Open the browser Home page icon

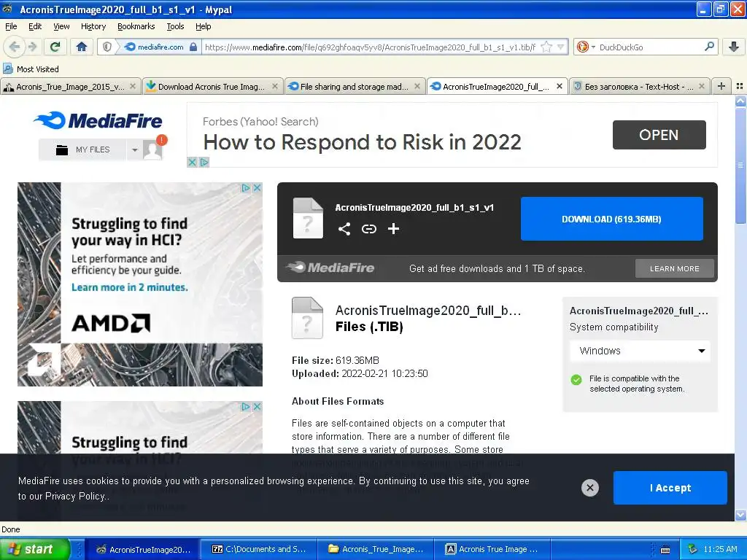pos(82,47)
